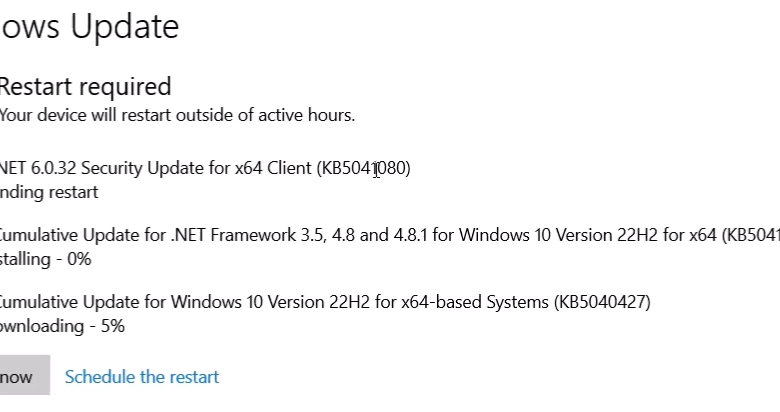Click the KB5040427 identifier text
Image resolution: width=780 pixels, height=412 pixels.
601,302
